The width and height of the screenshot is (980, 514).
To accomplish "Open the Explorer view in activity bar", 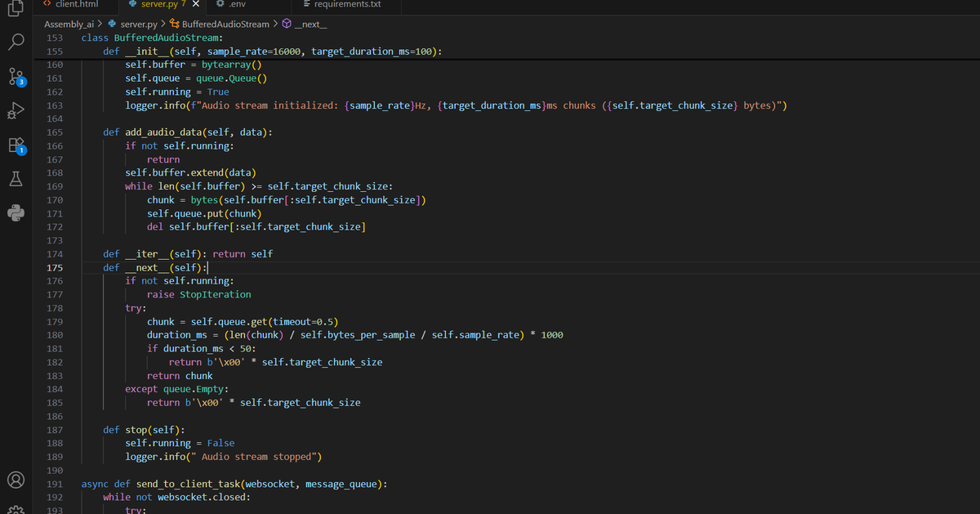I will 16,7.
